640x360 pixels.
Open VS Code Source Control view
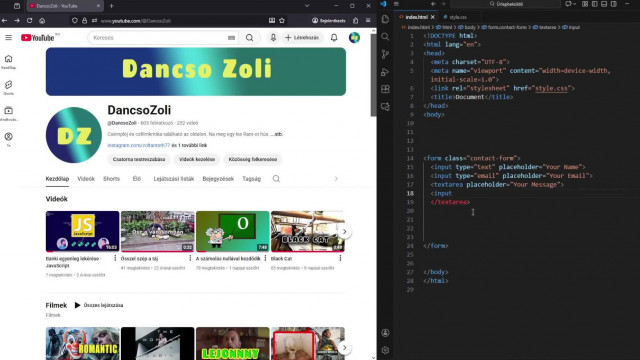tap(385, 54)
